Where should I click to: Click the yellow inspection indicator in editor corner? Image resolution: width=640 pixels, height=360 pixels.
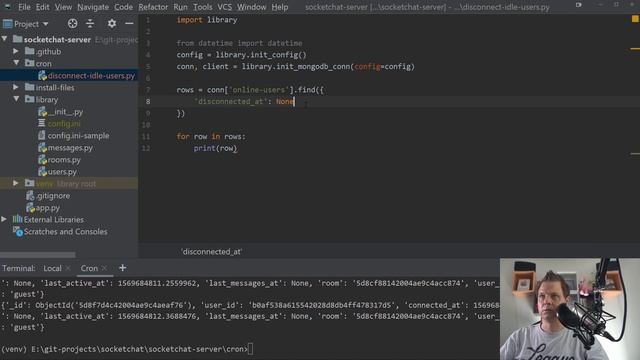(635, 19)
